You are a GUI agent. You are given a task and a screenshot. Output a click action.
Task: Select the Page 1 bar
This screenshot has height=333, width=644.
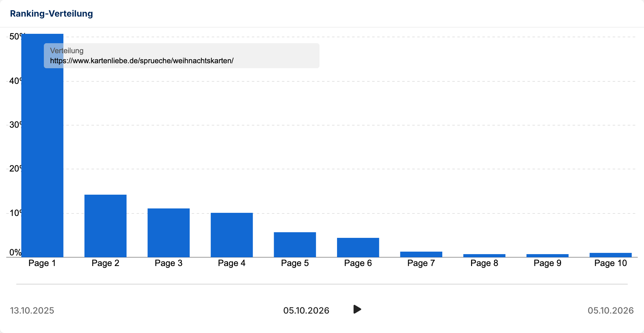42,146
